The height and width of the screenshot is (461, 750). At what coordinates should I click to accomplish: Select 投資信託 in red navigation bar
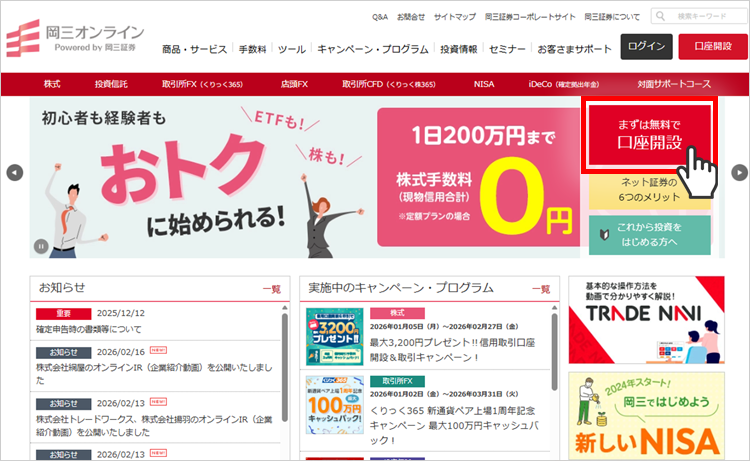(111, 84)
